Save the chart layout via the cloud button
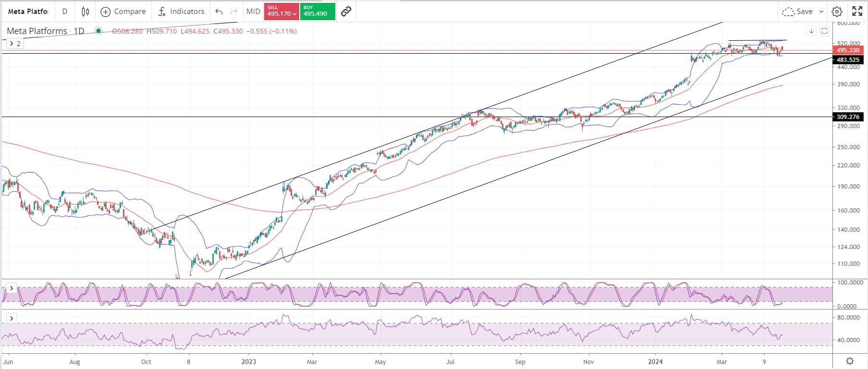This screenshot has height=369, width=868. [797, 12]
